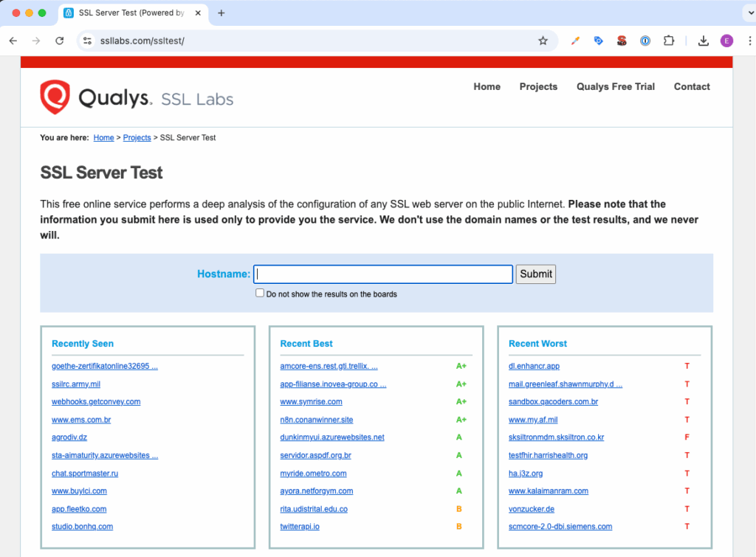Open www.my.af.mil link
This screenshot has width=756, height=557.
click(533, 420)
